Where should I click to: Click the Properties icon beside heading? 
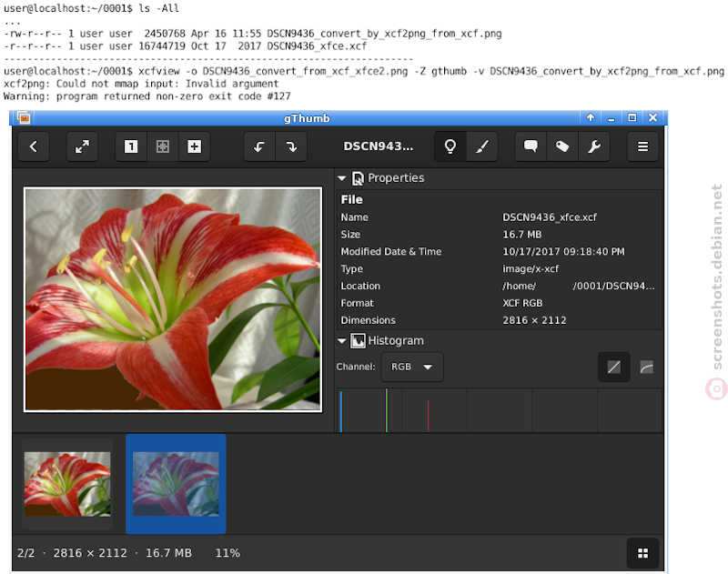pyautogui.click(x=358, y=178)
